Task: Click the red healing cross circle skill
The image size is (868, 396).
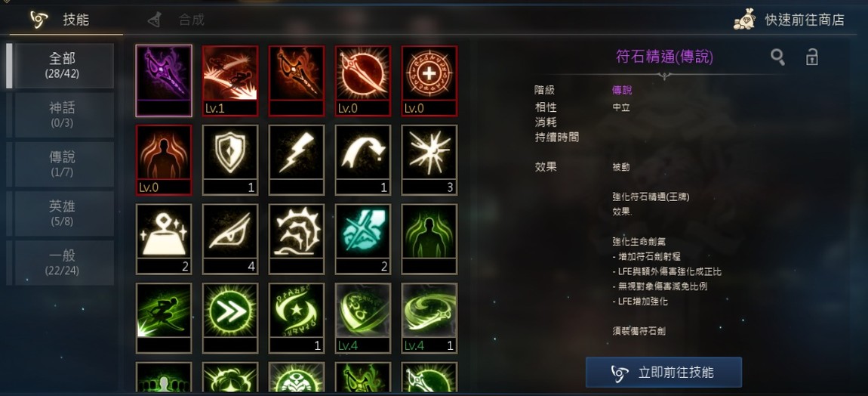Action: point(429,81)
